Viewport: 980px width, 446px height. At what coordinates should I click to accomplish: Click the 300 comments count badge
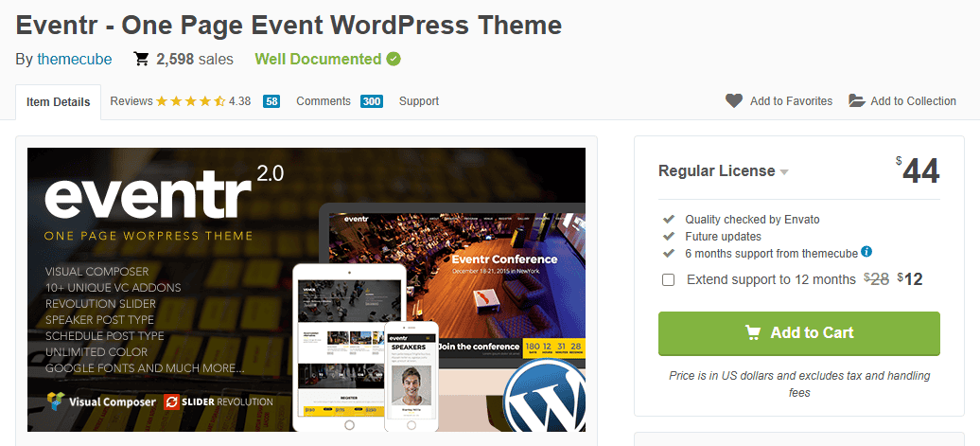pyautogui.click(x=371, y=101)
